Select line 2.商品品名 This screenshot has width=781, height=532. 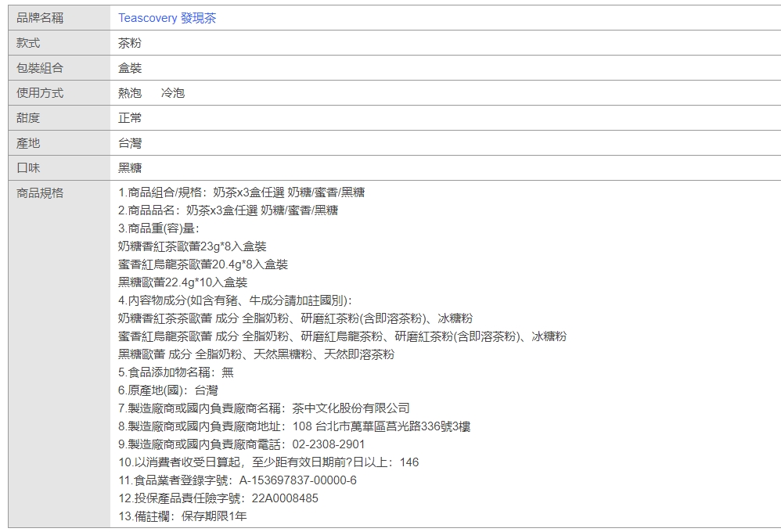(229, 210)
